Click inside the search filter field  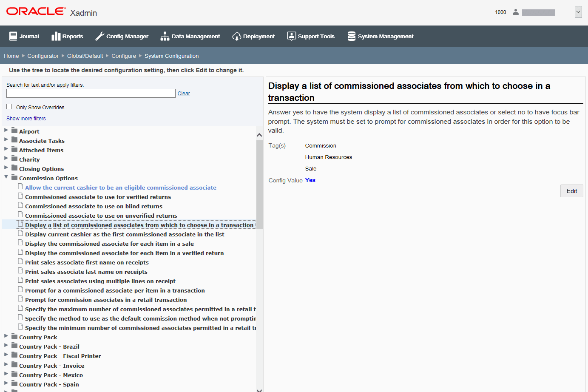[x=91, y=93]
